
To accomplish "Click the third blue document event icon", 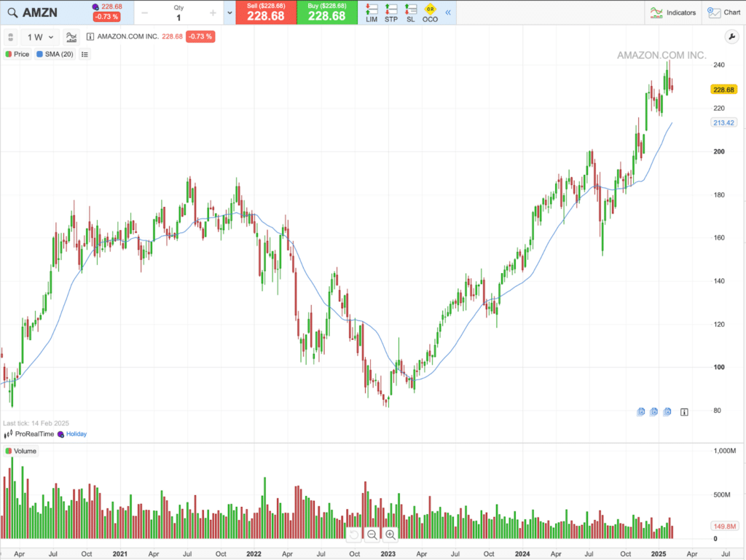I will [667, 411].
